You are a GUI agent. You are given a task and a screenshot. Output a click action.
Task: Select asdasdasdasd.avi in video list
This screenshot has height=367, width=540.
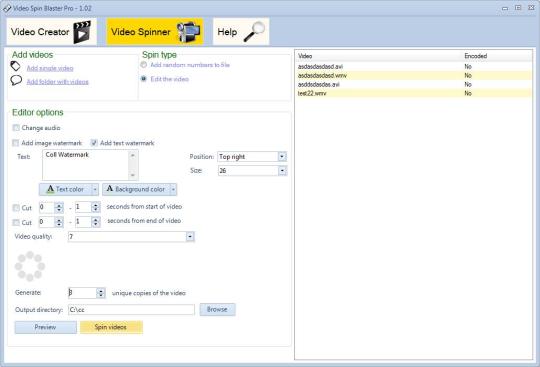(x=413, y=66)
